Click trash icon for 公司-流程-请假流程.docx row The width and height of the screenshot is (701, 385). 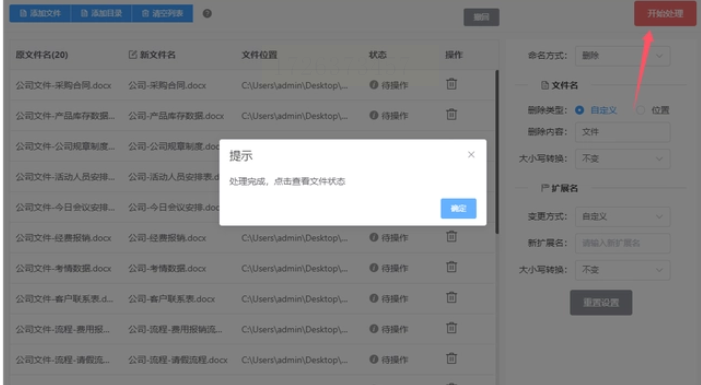click(452, 359)
